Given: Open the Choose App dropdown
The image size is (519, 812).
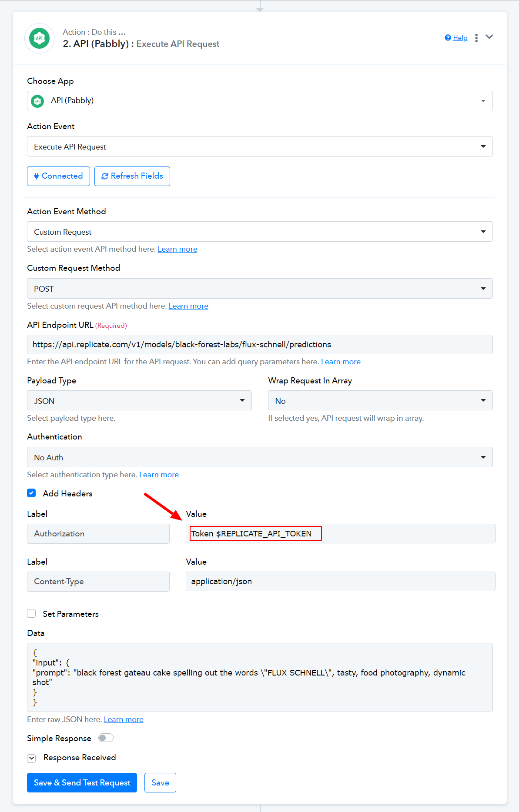Looking at the screenshot, I should (260, 101).
